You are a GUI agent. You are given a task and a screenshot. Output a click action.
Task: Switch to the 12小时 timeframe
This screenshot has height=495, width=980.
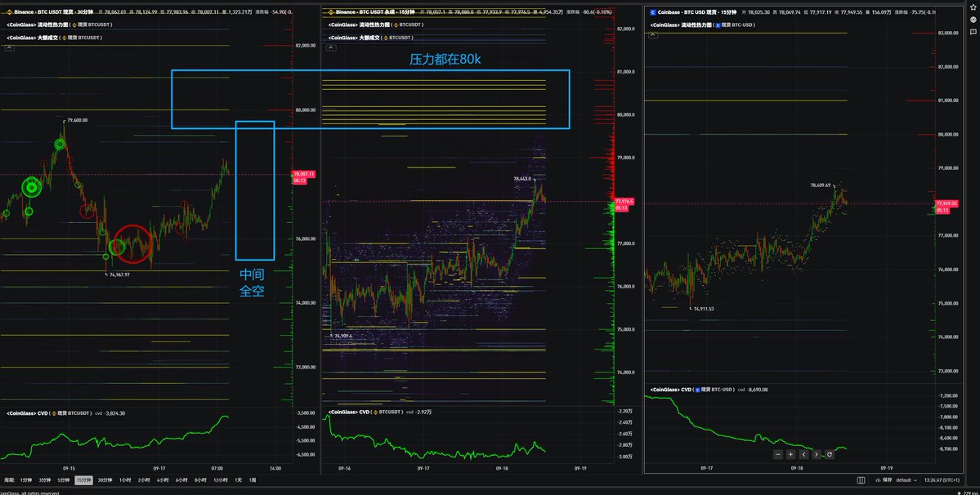[x=220, y=480]
